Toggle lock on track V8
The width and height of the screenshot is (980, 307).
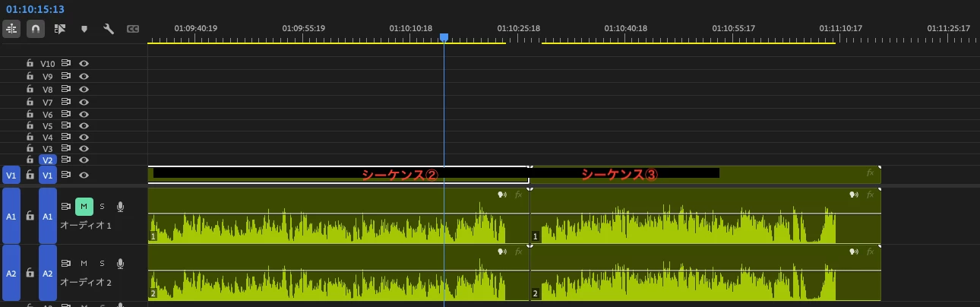(x=30, y=90)
